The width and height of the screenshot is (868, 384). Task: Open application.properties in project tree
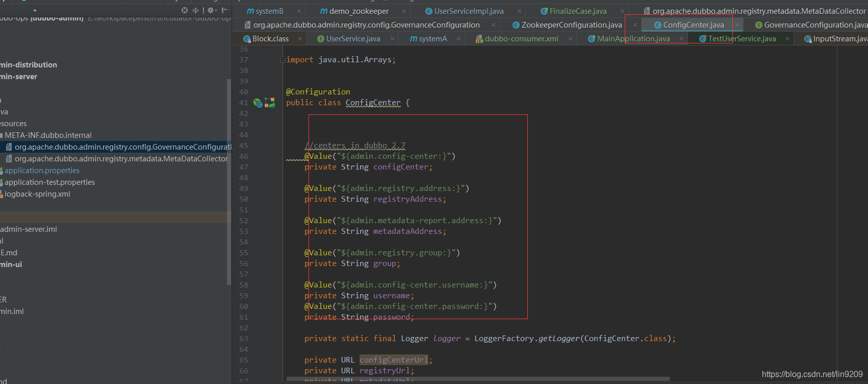[42, 171]
